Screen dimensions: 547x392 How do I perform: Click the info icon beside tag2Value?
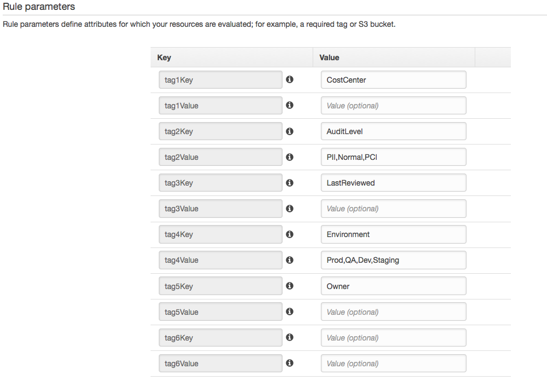290,157
